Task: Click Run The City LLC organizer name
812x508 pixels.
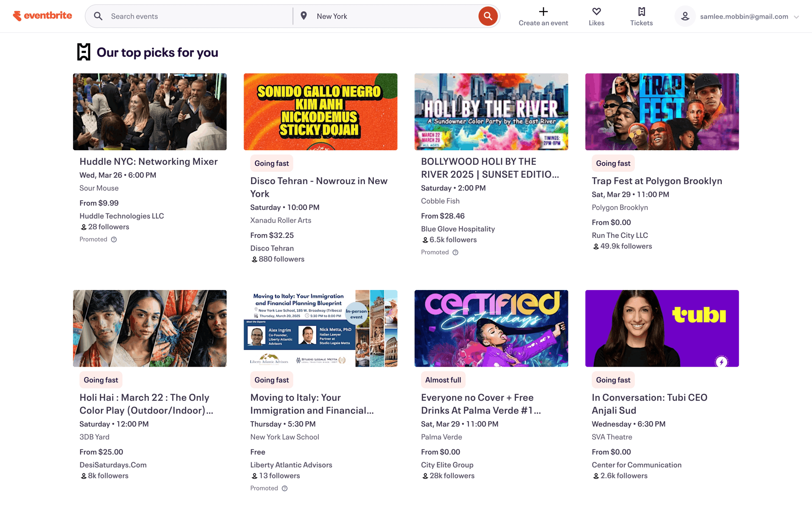Action: point(620,235)
